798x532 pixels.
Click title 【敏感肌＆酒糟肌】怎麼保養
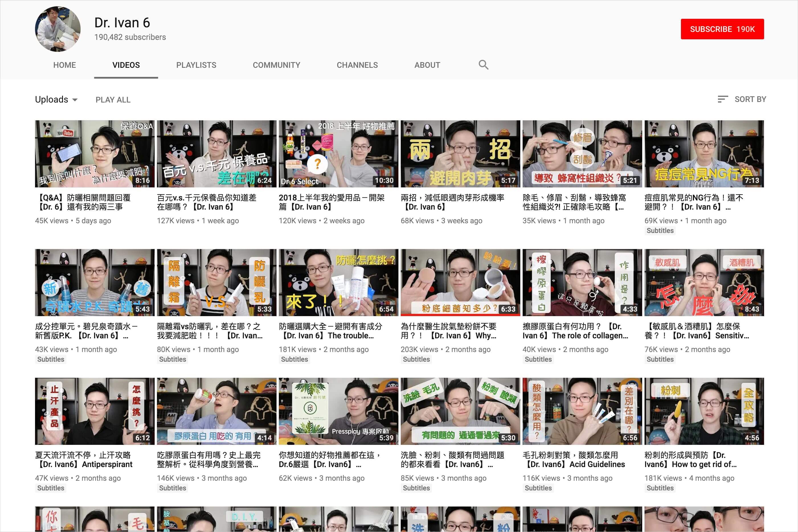pos(697,331)
